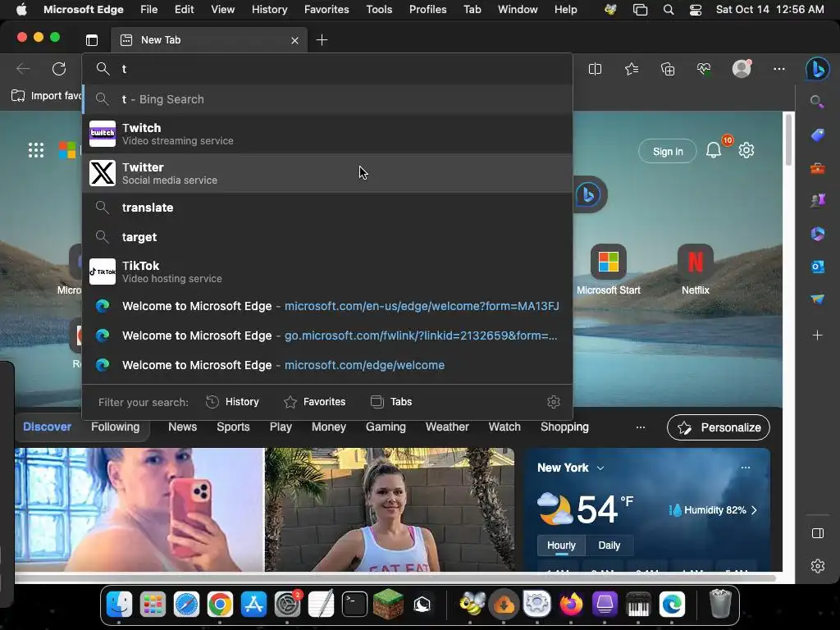Open a new tab with plus
The width and height of the screenshot is (840, 630).
click(x=322, y=40)
